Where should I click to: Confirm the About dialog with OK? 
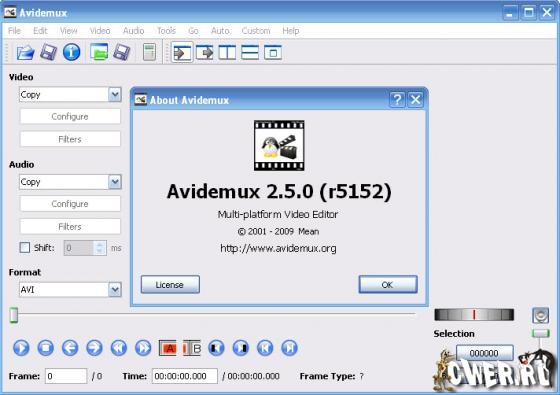coord(388,285)
